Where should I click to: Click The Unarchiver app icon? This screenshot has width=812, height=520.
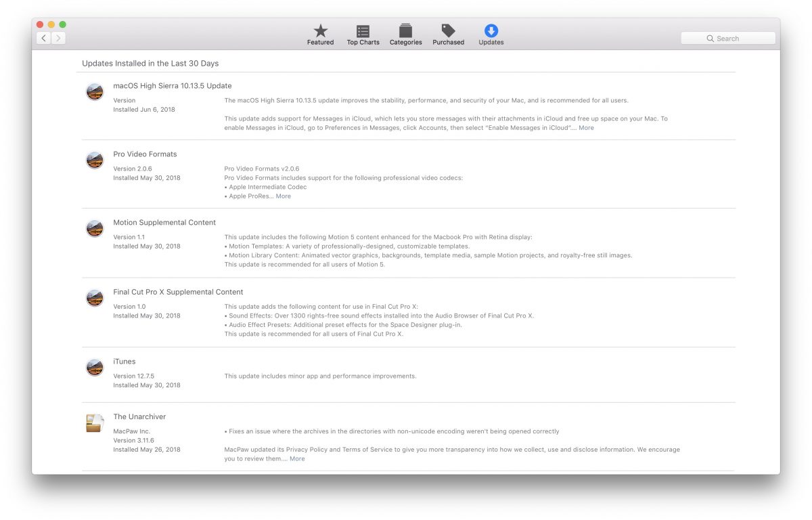(95, 422)
